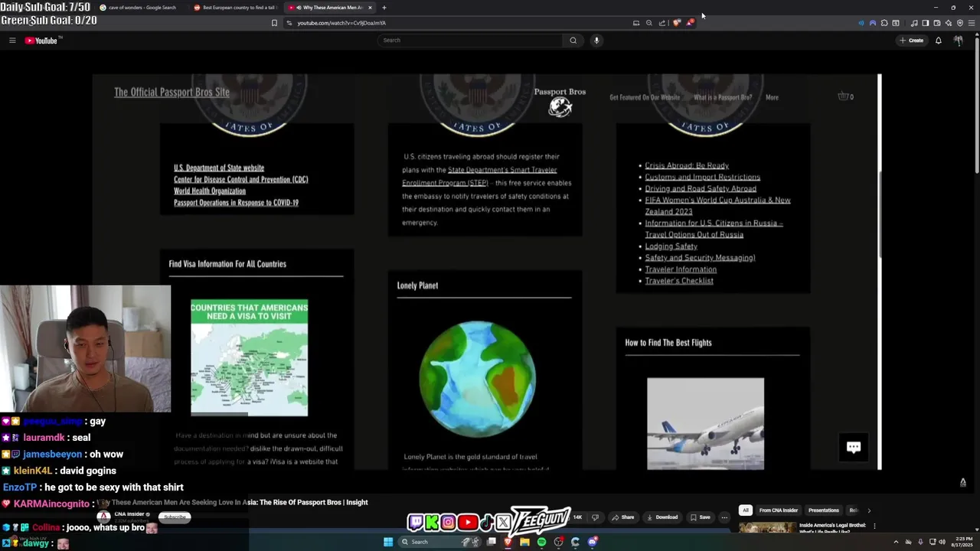This screenshot has height=551, width=980.
Task: Click the browser address bar URL
Action: coord(341,23)
